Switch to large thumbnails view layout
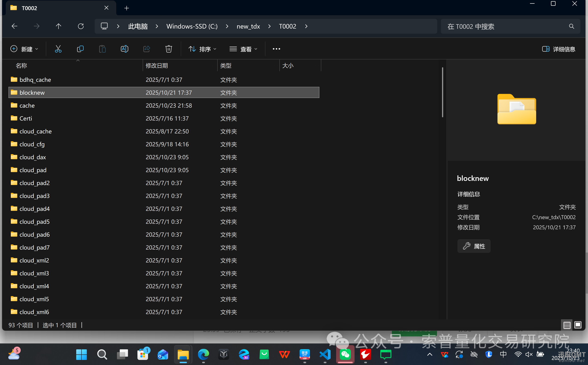Screen dimensions: 588x365 (578, 325)
